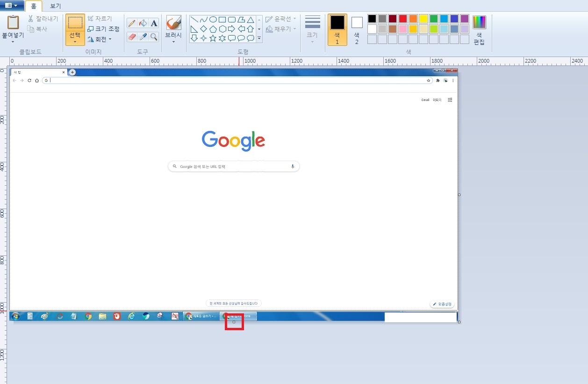Click the 붙여넣기 clipboard paste icon

(13, 22)
